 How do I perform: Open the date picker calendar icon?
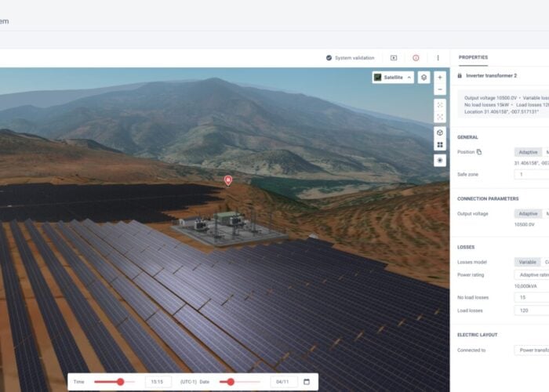(307, 382)
